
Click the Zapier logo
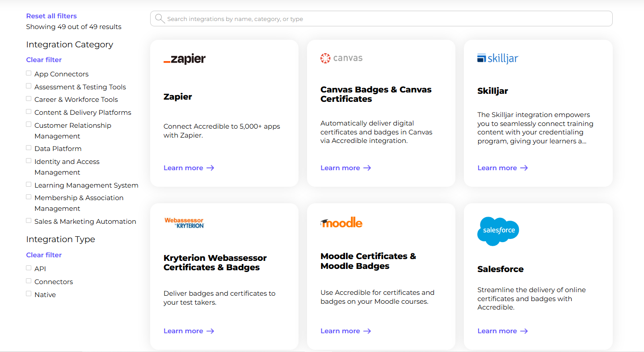184,59
